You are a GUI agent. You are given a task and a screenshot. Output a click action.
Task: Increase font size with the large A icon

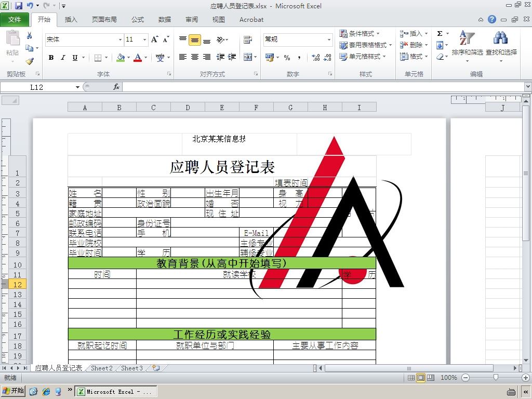click(x=155, y=39)
